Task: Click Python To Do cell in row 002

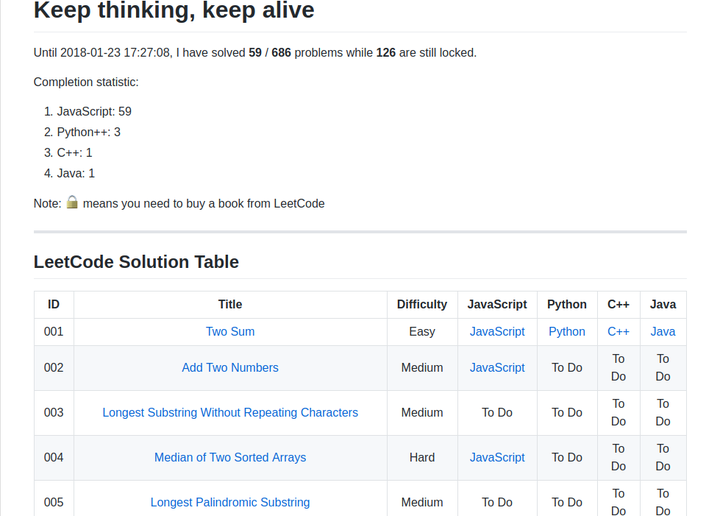Action: 567,367
